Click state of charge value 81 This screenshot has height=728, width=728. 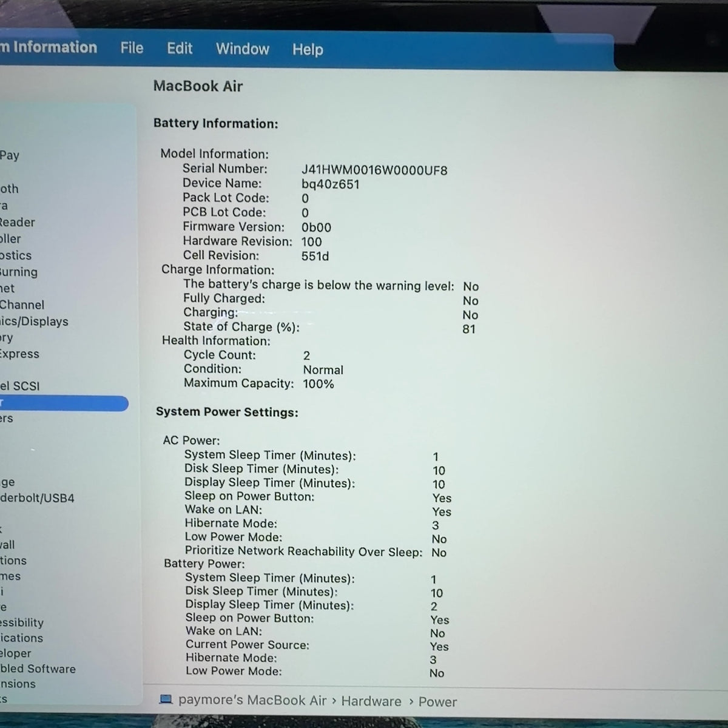[x=469, y=329]
